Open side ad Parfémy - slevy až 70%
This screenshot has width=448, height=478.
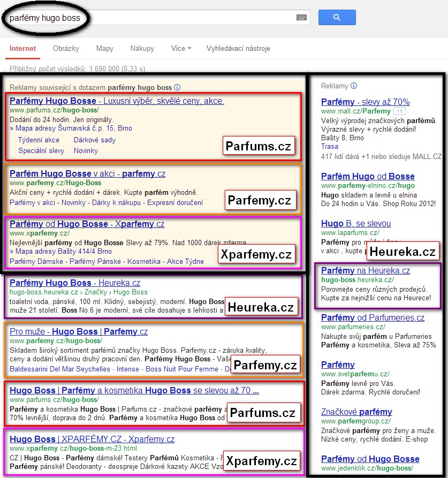(366, 102)
